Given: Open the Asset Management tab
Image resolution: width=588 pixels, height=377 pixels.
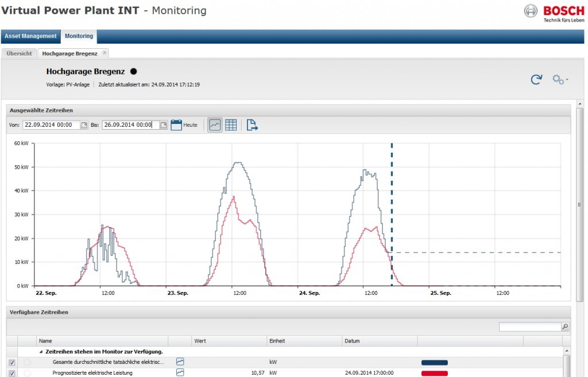Looking at the screenshot, I should pos(30,36).
